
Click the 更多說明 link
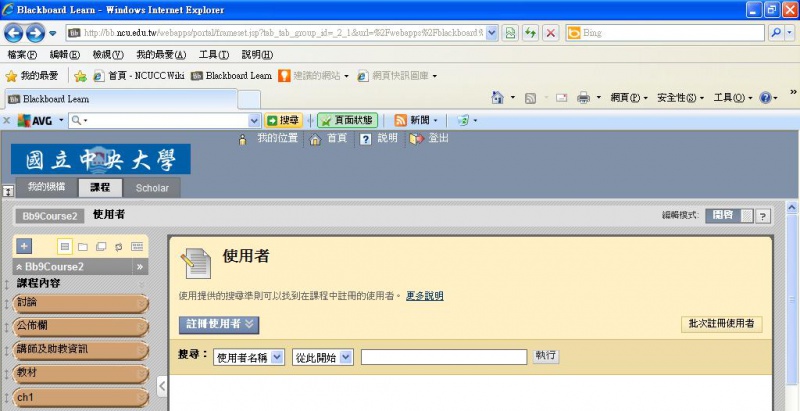[x=424, y=296]
